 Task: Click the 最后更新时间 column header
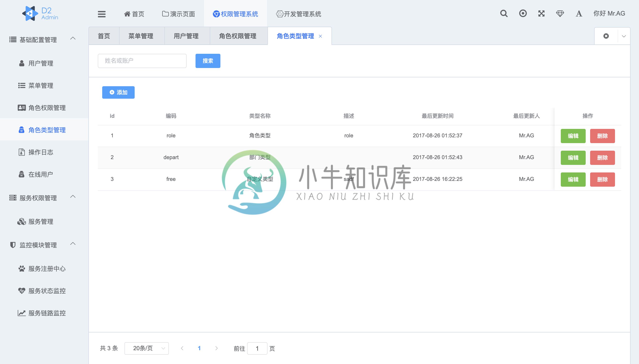pos(437,116)
